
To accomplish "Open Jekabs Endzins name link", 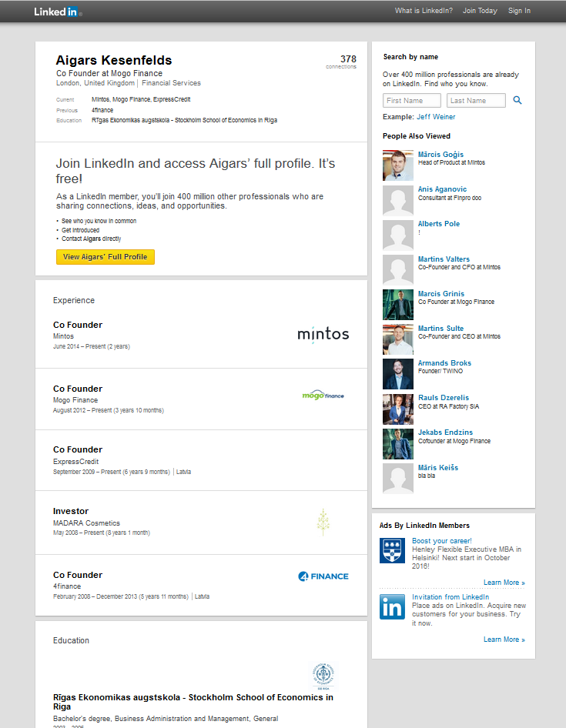I will [445, 432].
